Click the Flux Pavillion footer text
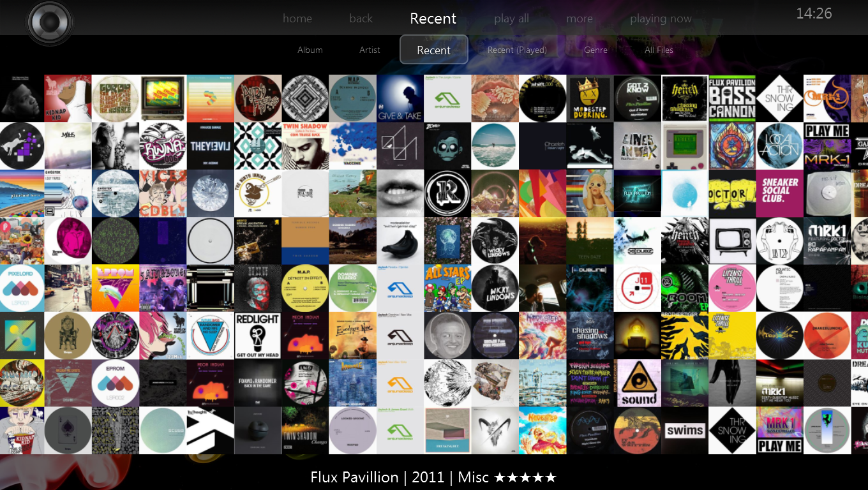This screenshot has width=868, height=490. point(354,477)
